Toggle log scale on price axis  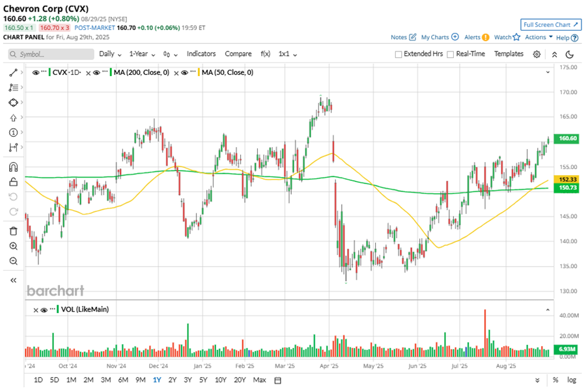571,380
